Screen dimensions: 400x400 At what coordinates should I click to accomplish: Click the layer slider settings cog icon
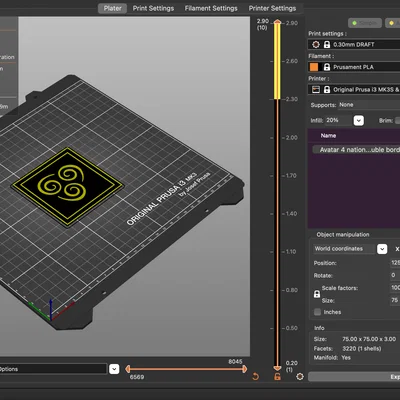300,376
